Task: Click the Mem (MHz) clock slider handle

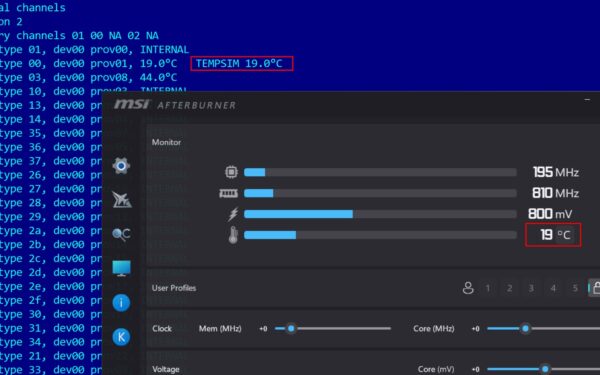Action: tap(291, 328)
